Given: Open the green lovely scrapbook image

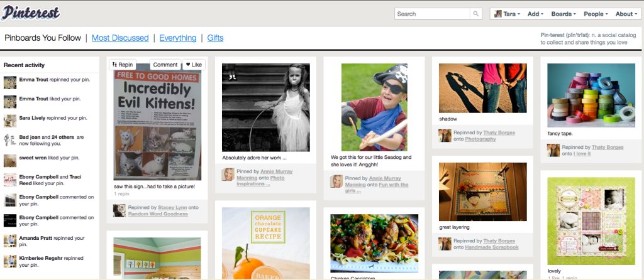Looking at the screenshot, I should [x=591, y=222].
